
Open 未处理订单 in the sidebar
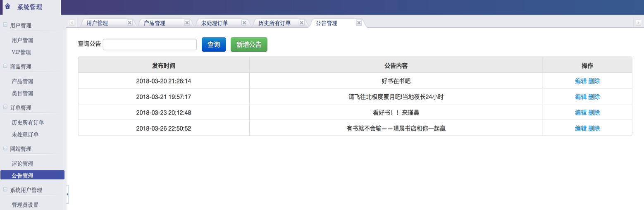pos(25,134)
